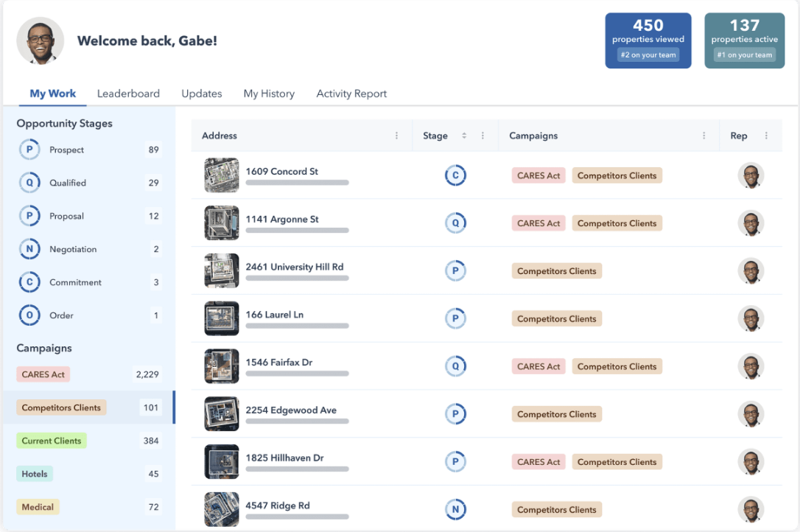Select the Hotels campaign filter
The height and width of the screenshot is (532, 800).
pos(35,474)
